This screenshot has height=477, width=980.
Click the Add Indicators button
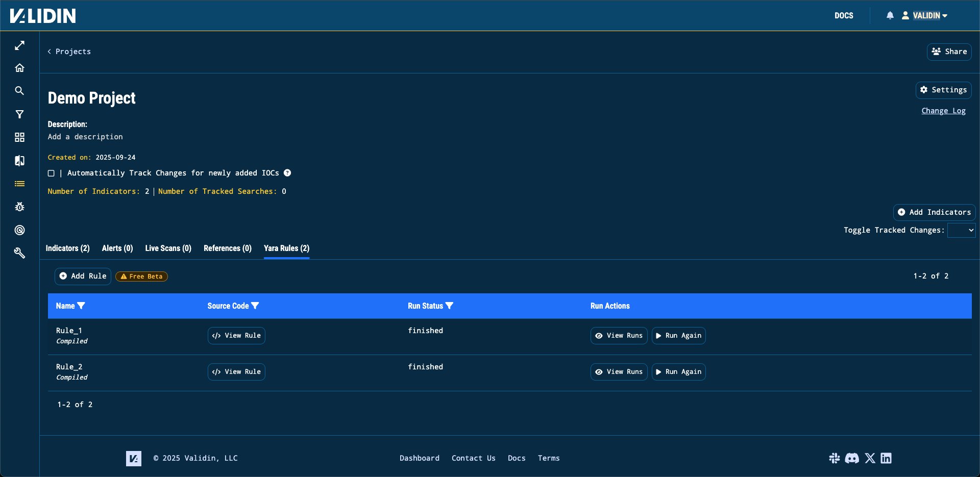(934, 212)
